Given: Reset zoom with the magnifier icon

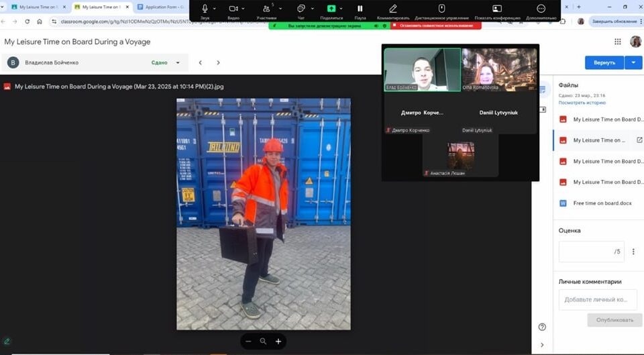Looking at the screenshot, I should pyautogui.click(x=263, y=341).
